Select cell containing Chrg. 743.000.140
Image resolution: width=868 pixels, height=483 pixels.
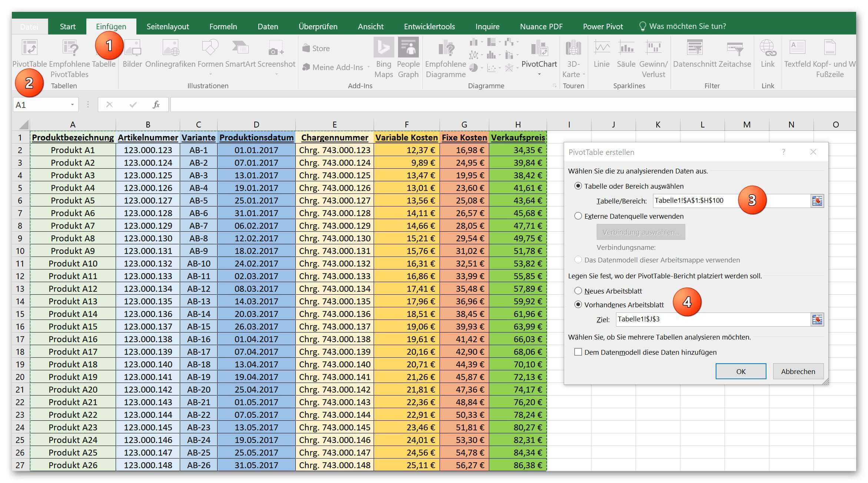(x=334, y=364)
